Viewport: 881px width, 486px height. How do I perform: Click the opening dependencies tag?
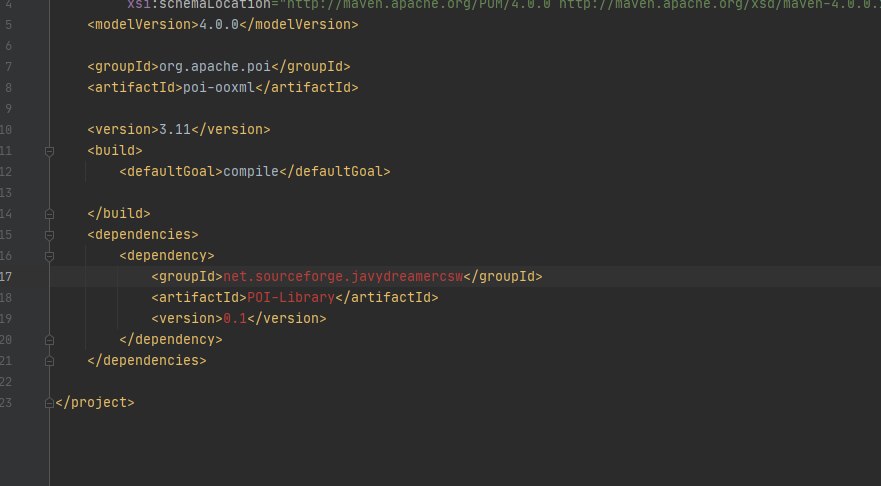143,234
